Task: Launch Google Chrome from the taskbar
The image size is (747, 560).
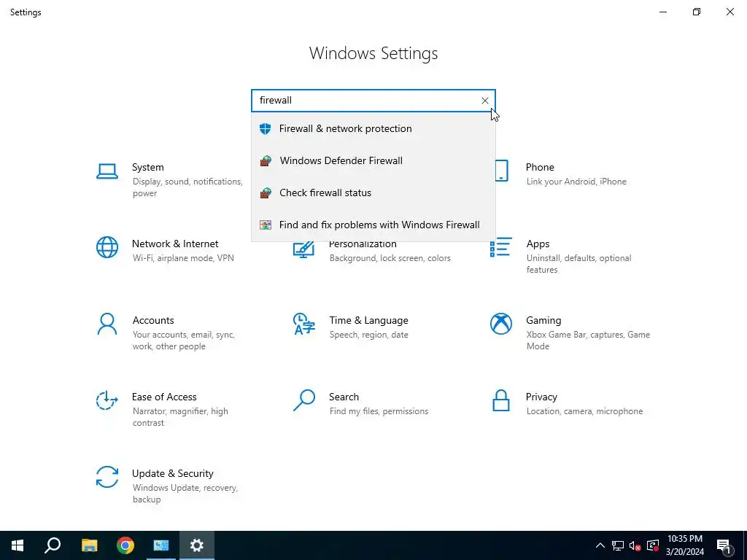Action: 125,545
